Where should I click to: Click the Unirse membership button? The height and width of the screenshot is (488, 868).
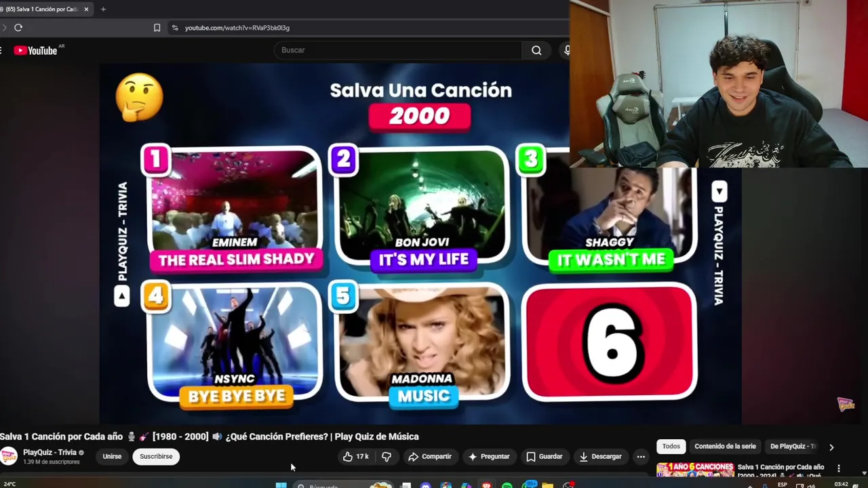pos(112,457)
